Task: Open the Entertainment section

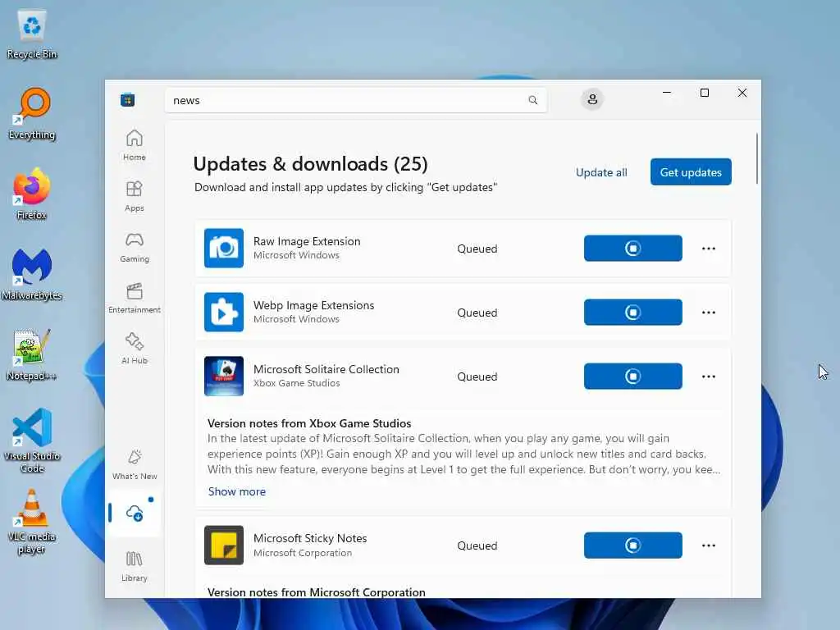Action: pyautogui.click(x=134, y=298)
